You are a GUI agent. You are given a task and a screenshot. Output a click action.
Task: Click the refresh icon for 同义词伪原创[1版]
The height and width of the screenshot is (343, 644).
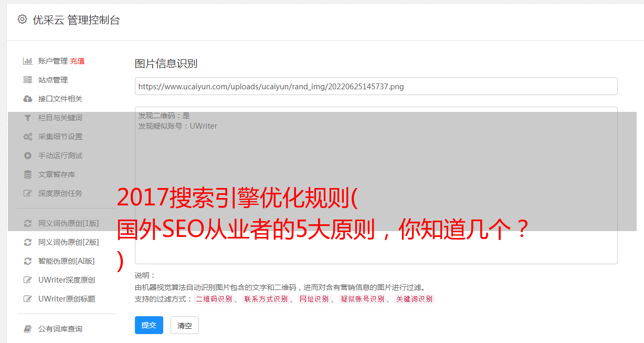coord(28,223)
